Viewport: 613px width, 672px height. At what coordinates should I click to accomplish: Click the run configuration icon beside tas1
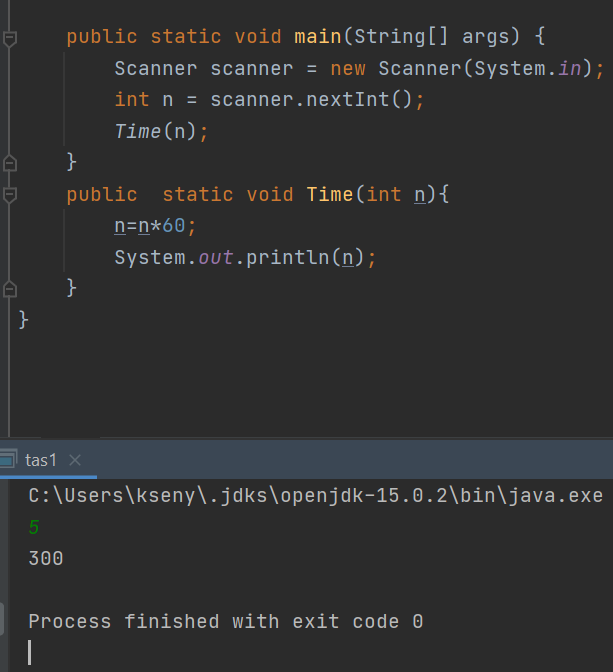[x=8, y=459]
